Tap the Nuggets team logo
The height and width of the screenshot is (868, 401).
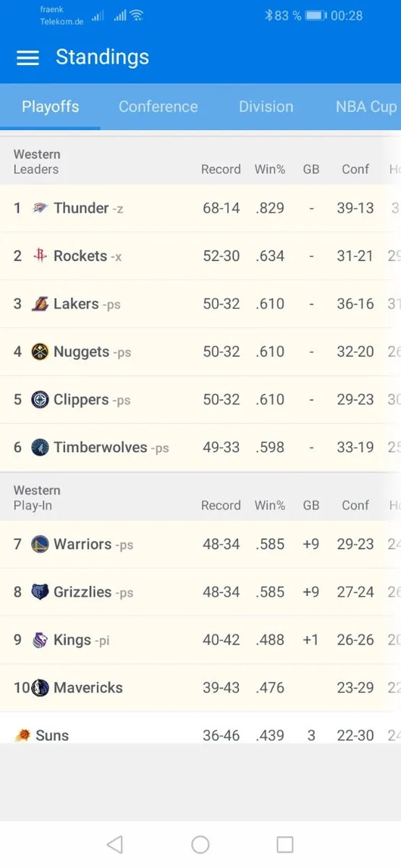click(x=40, y=352)
